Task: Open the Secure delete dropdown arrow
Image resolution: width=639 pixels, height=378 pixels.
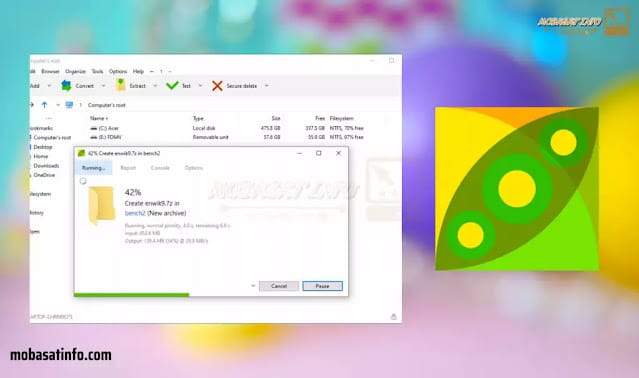Action: click(x=267, y=86)
